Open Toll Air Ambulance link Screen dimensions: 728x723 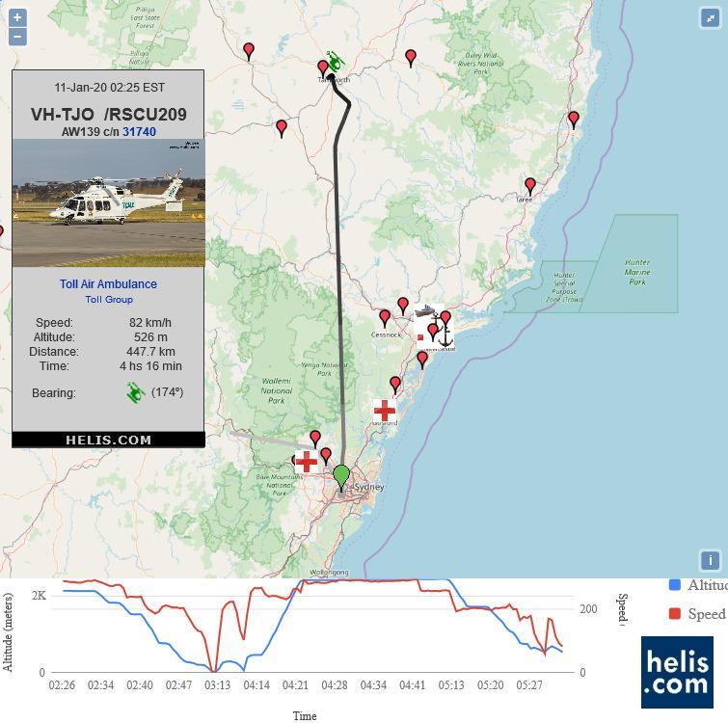coord(108,284)
